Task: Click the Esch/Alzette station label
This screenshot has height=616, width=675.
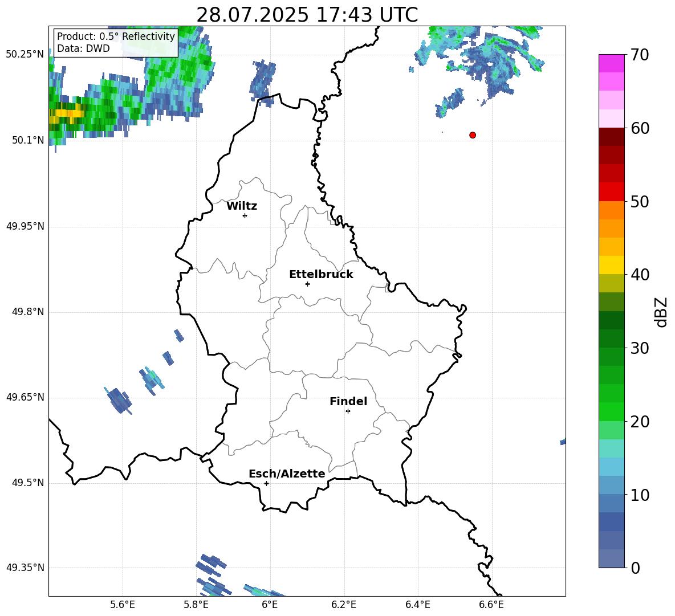Action: point(287,474)
